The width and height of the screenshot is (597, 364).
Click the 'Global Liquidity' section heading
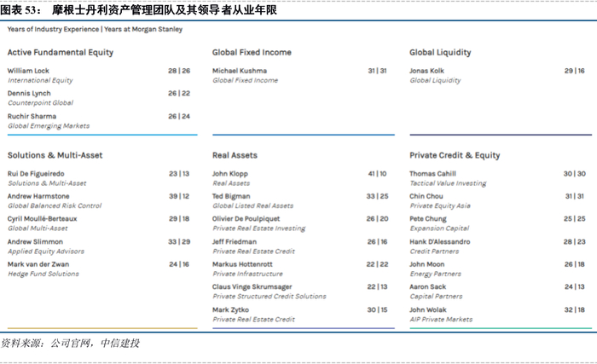(440, 53)
